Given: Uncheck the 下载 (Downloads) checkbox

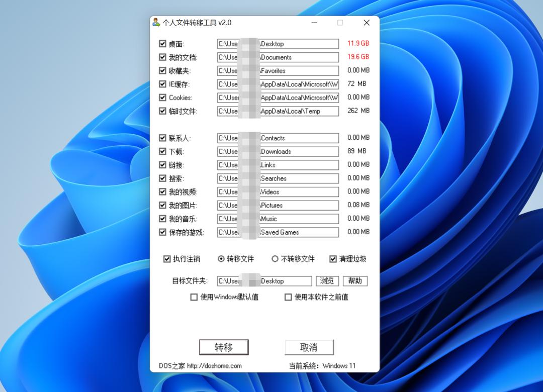Looking at the screenshot, I should point(162,151).
